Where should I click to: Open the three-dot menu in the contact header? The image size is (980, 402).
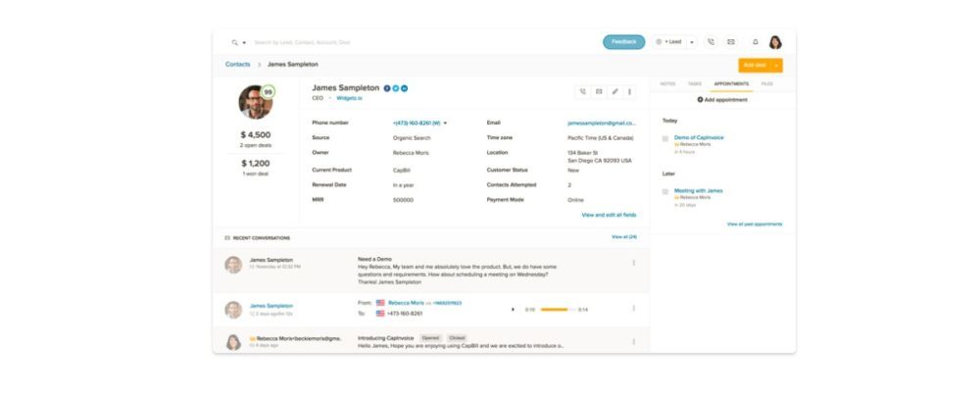[x=629, y=91]
